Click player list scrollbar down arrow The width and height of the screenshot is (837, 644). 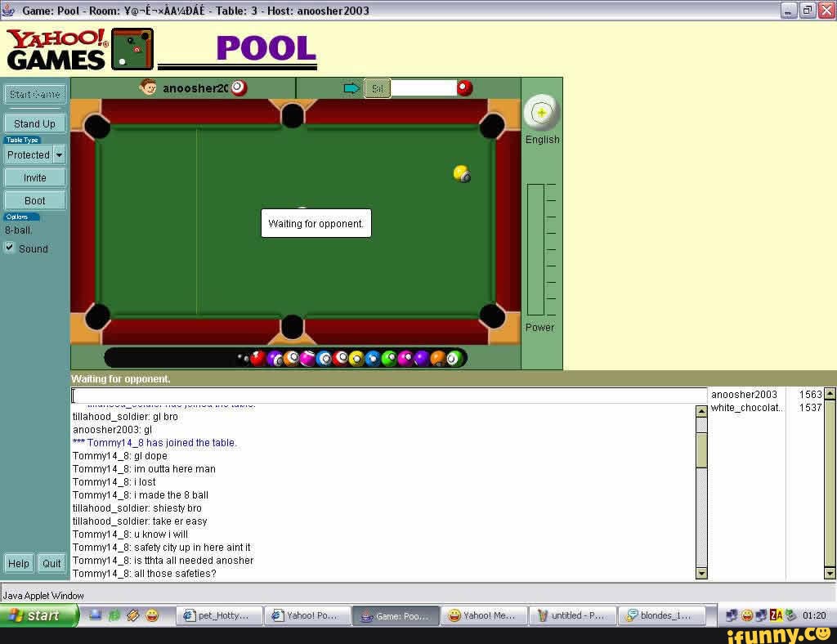point(830,573)
